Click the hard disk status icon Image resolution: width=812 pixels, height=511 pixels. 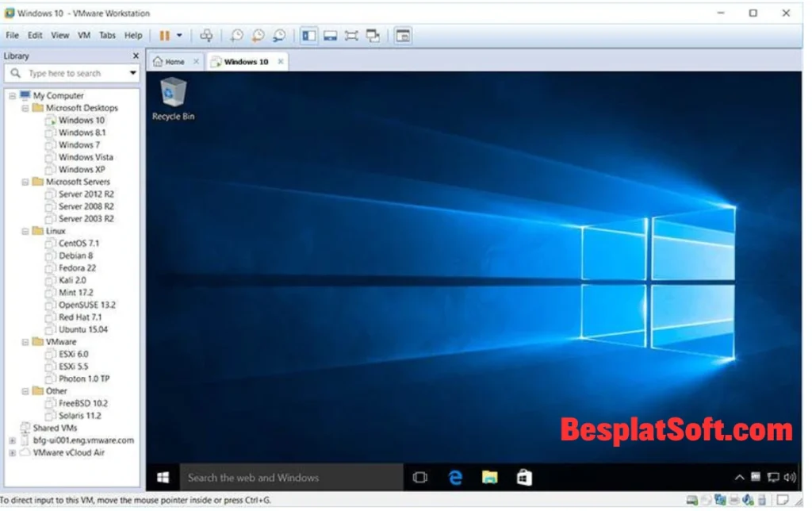coord(691,500)
